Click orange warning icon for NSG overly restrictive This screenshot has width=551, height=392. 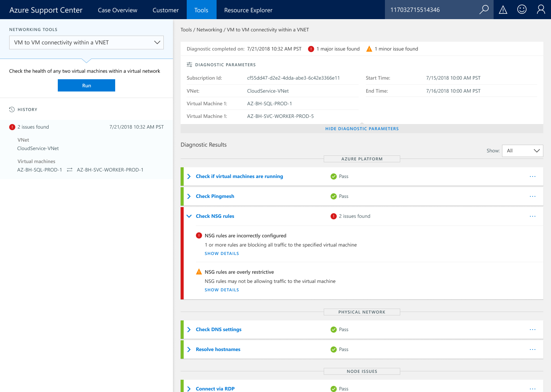pos(199,272)
